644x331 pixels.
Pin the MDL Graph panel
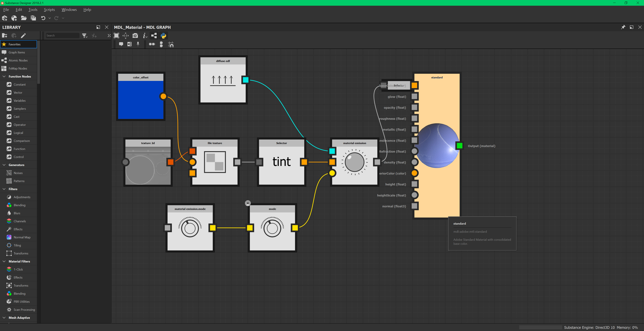pos(623,27)
